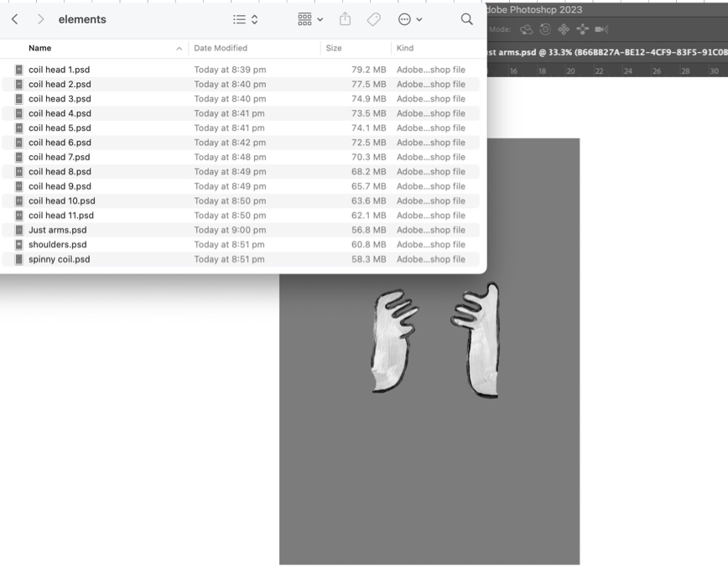The height and width of the screenshot is (582, 728).
Task: Open Finder search with magnifier icon
Action: 466,19
